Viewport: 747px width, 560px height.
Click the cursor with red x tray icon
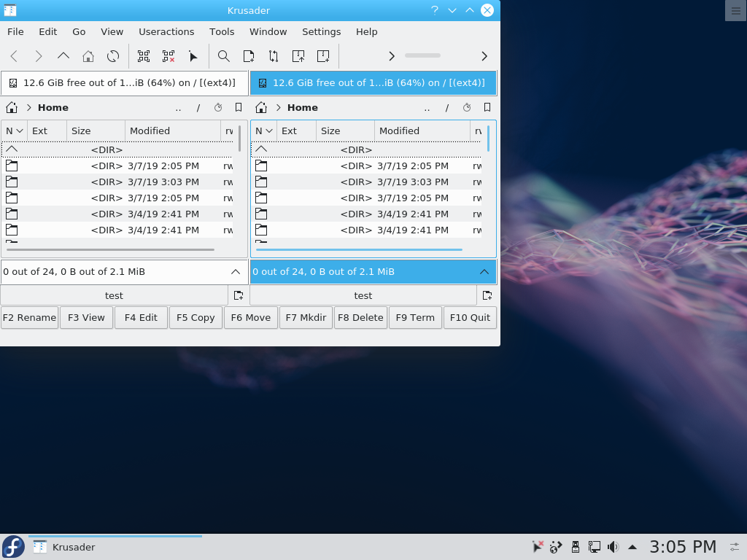(538, 547)
